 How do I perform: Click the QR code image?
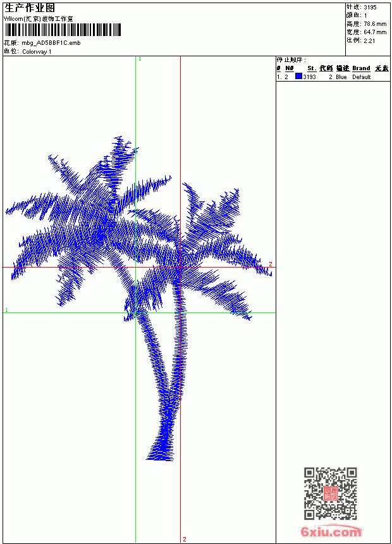(x=330, y=493)
